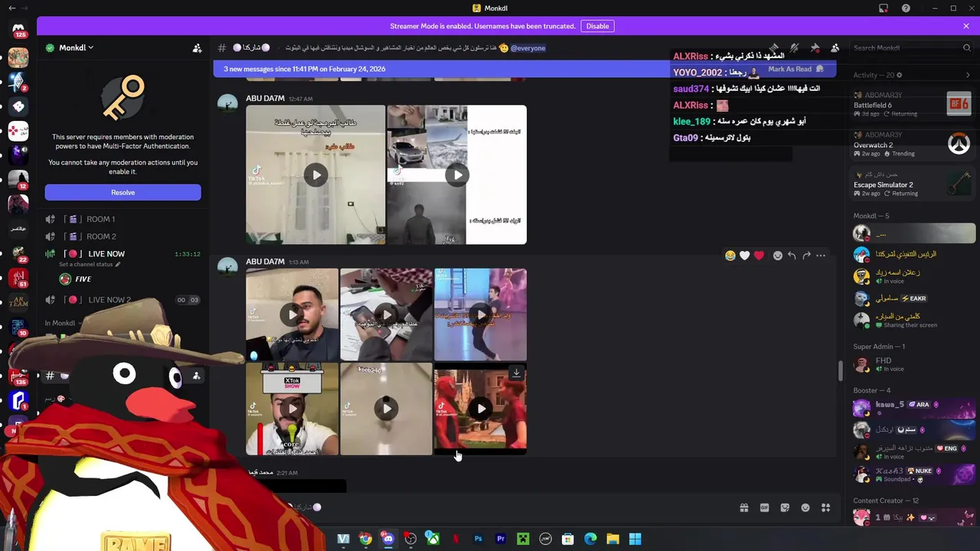This screenshot has height=551, width=980.
Task: Open the apps launcher icon in message bar
Action: click(825, 507)
